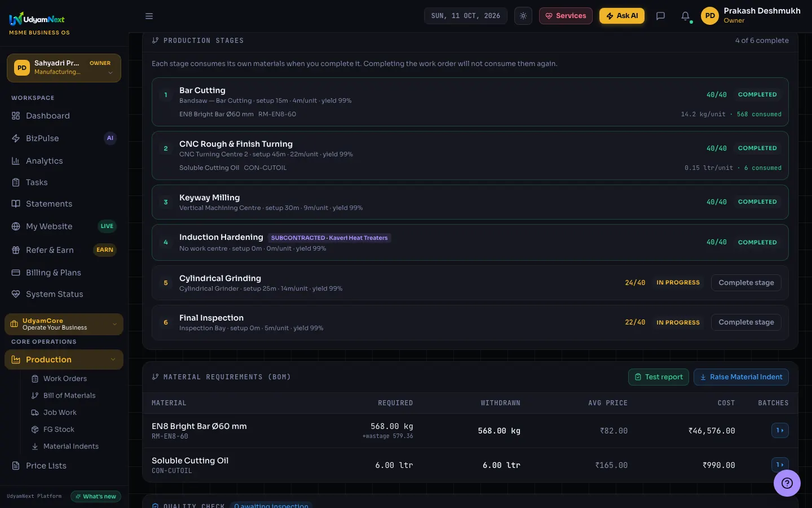Image resolution: width=812 pixels, height=508 pixels.
Task: Collapse the Production submenu
Action: pyautogui.click(x=64, y=360)
